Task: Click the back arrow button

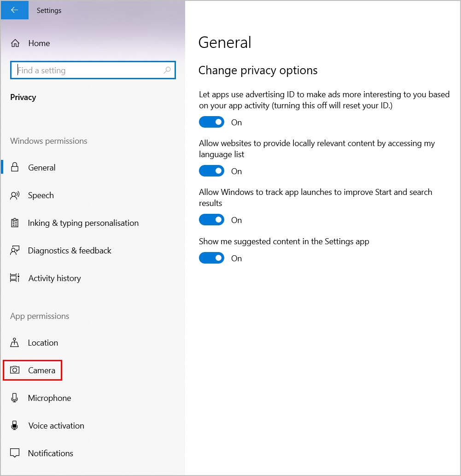Action: point(14,10)
